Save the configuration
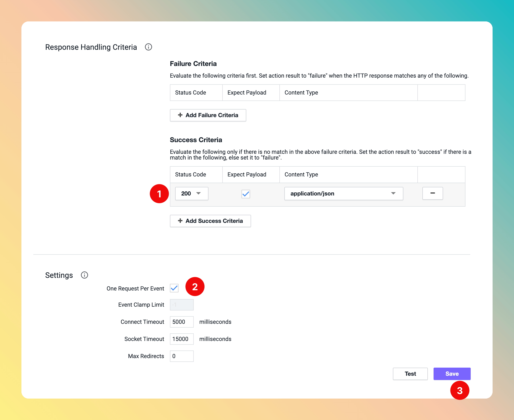514x420 pixels. click(x=452, y=374)
